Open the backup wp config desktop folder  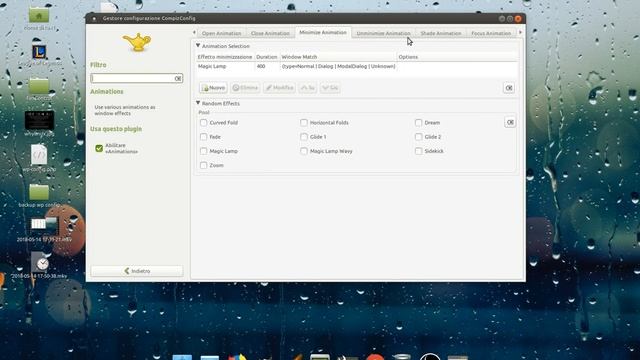39,192
